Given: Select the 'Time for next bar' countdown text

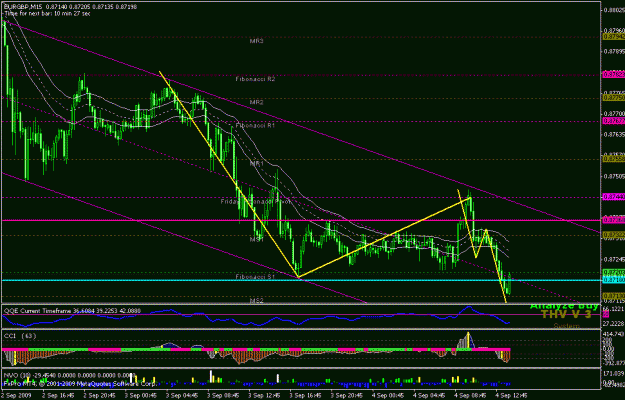Looking at the screenshot, I should coord(47,14).
